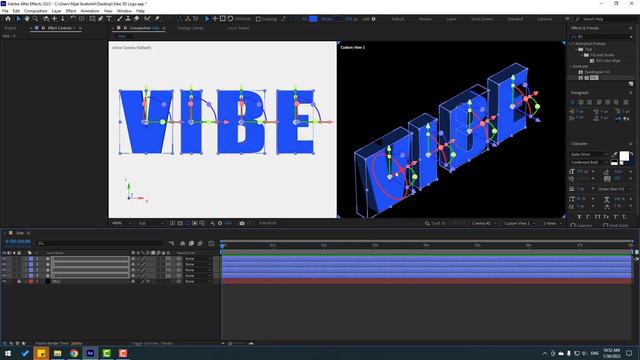Collapse the Animation Presets tree group

(571, 44)
